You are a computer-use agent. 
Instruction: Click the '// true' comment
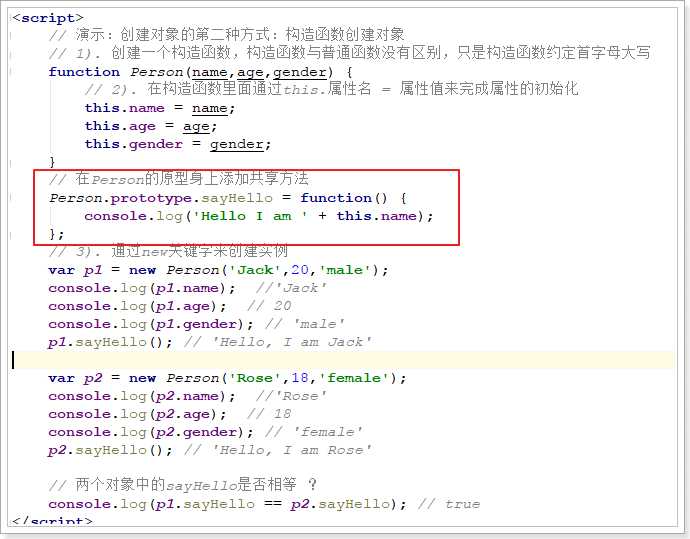(x=448, y=504)
